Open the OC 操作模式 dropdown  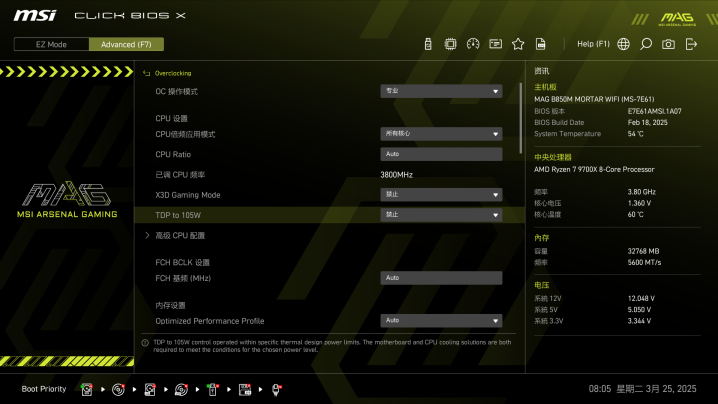pyautogui.click(x=441, y=91)
